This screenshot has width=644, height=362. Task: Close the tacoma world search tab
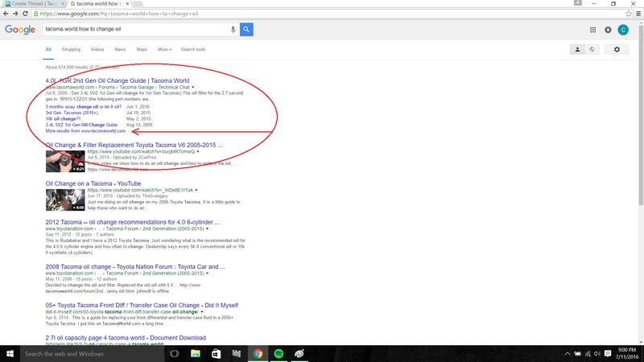(127, 4)
